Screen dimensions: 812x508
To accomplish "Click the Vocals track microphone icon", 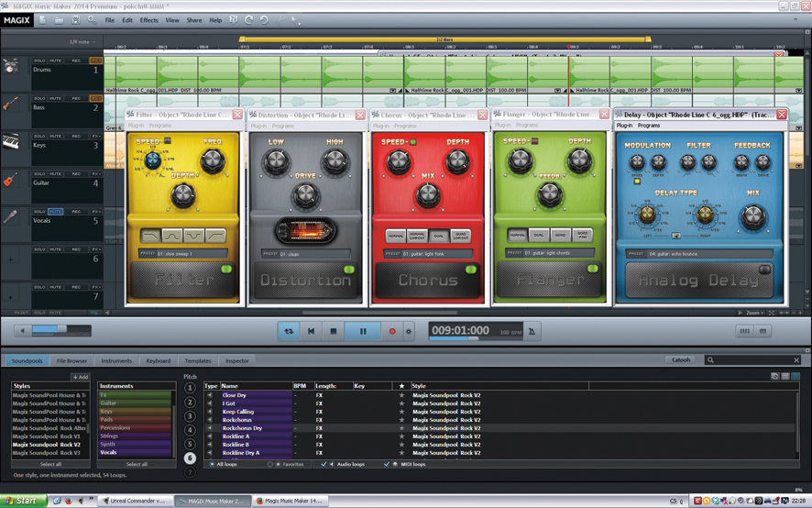I will 10,216.
